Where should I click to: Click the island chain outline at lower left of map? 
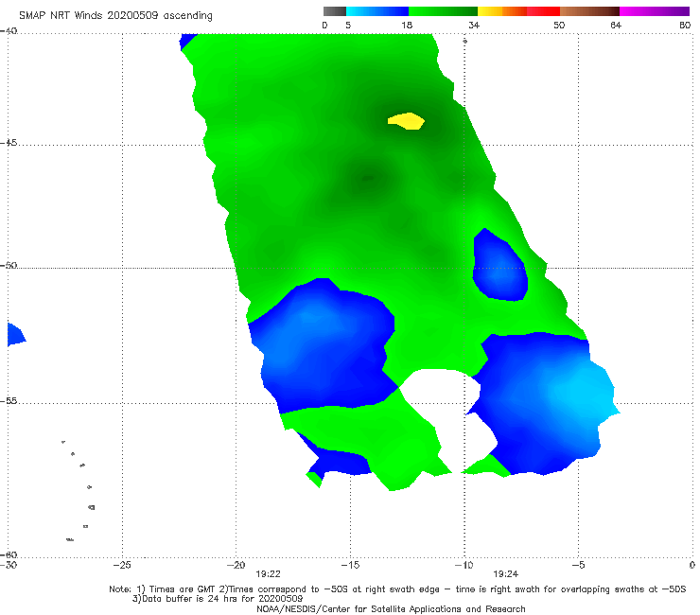pyautogui.click(x=79, y=491)
